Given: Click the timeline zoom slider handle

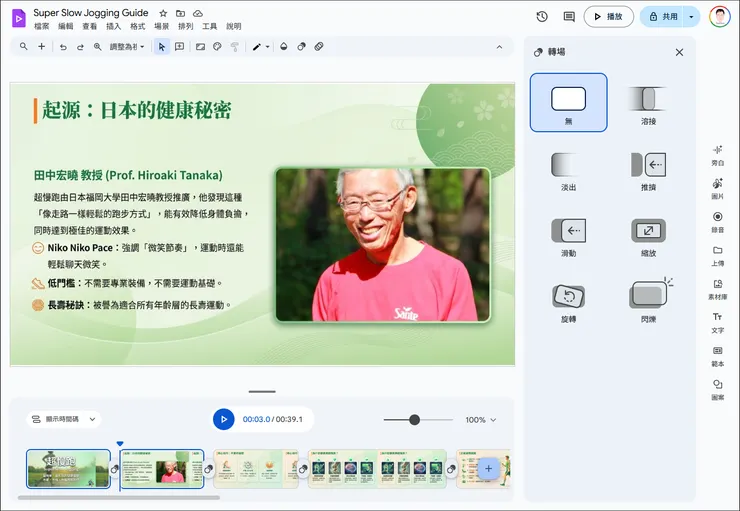Looking at the screenshot, I should (414, 419).
